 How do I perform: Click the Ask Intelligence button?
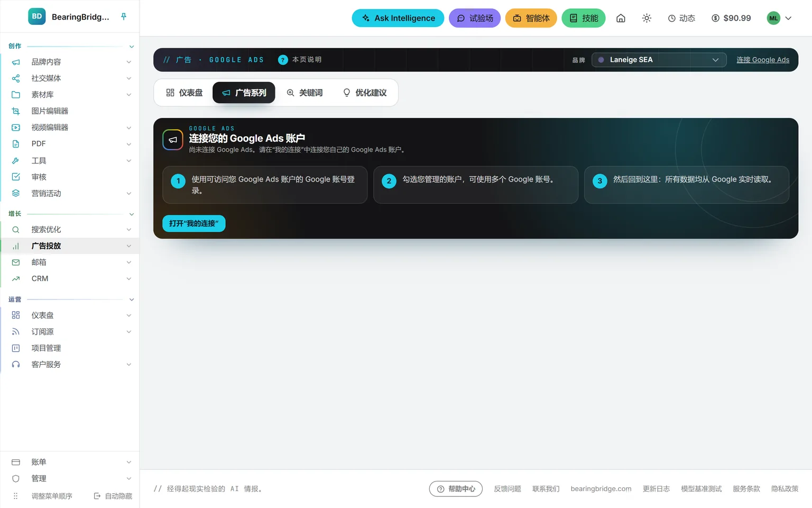398,18
